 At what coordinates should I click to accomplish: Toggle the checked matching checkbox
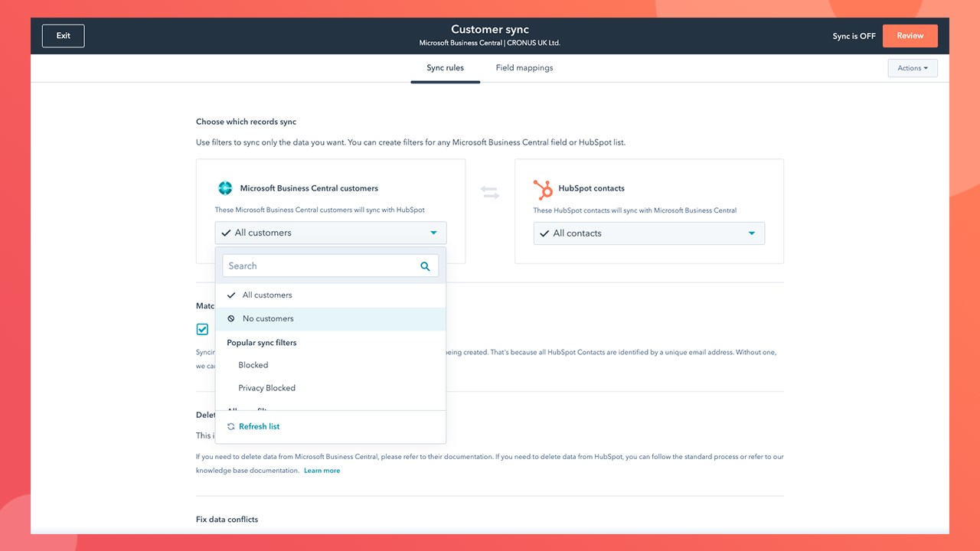(x=202, y=329)
